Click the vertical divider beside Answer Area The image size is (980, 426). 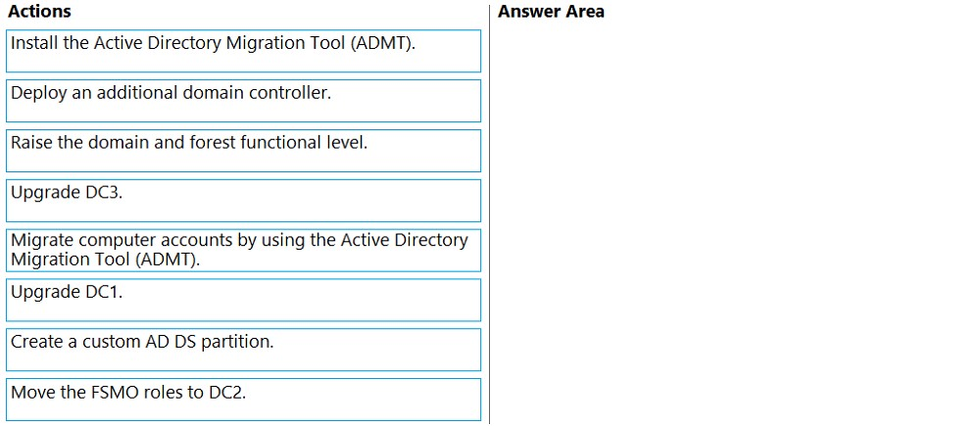tap(489, 215)
